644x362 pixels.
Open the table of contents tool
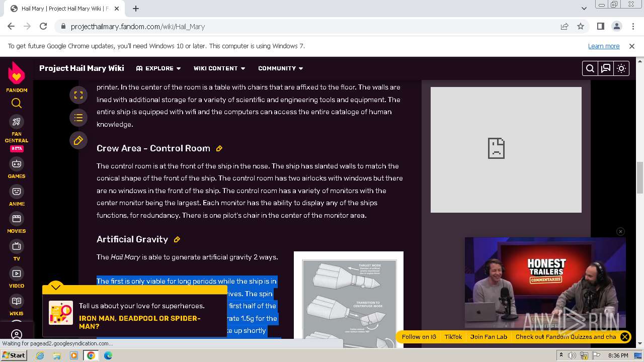click(78, 118)
